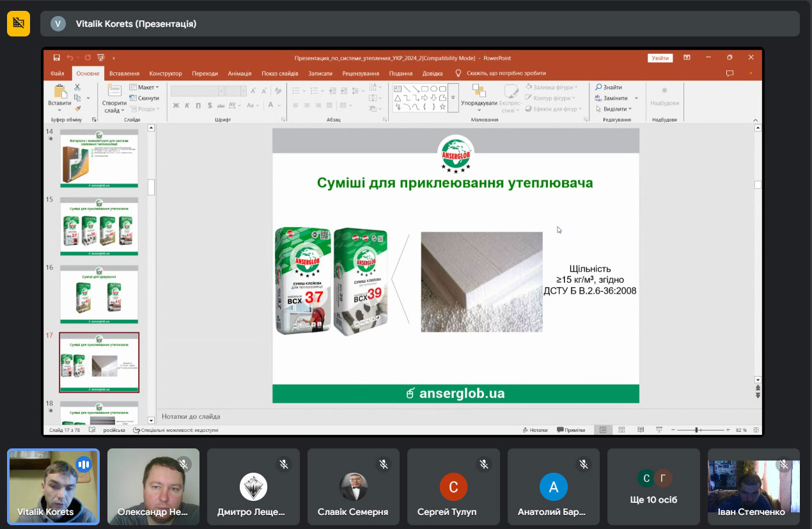Open the Переходи tab

pos(205,74)
